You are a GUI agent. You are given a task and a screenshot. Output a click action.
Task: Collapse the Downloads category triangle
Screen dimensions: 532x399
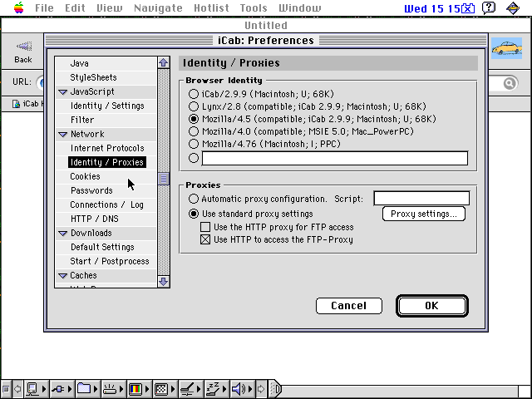click(63, 234)
